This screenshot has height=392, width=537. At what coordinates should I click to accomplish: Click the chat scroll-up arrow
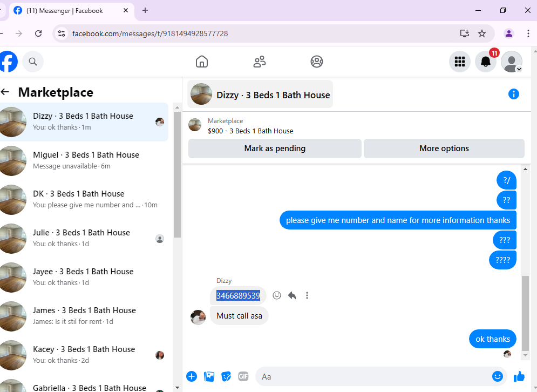(x=525, y=169)
